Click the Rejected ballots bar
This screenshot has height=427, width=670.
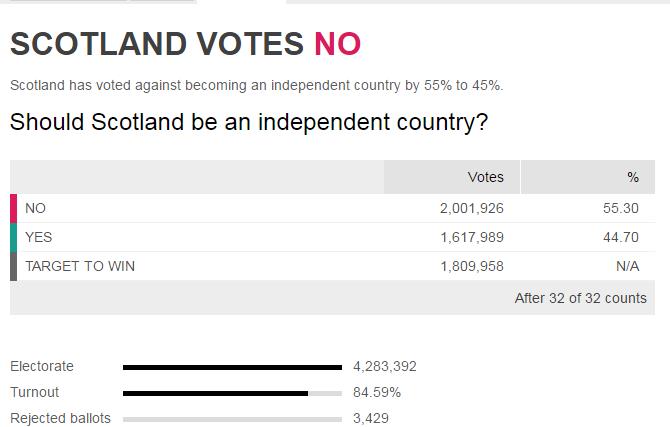coord(232,419)
